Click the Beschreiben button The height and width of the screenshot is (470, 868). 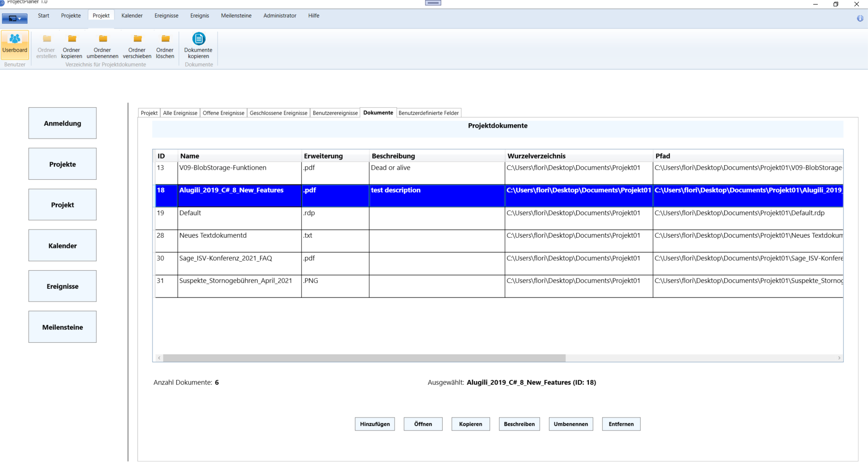519,424
